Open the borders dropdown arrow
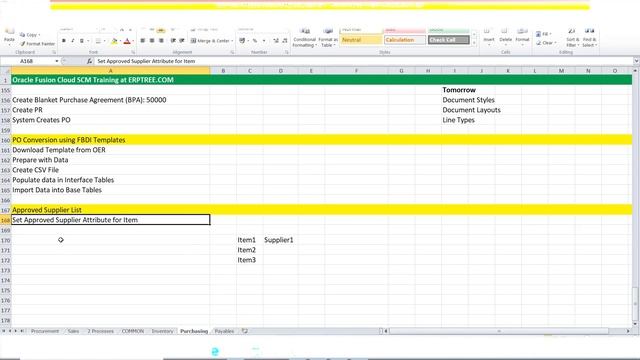Viewport: 640px width, 360px height. [x=104, y=41]
